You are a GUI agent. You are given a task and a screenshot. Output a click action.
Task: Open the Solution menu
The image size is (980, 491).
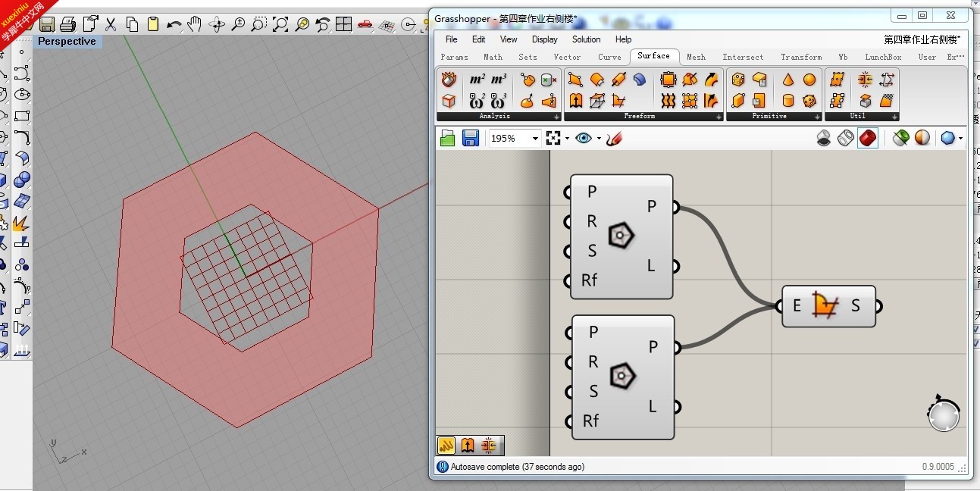[586, 39]
